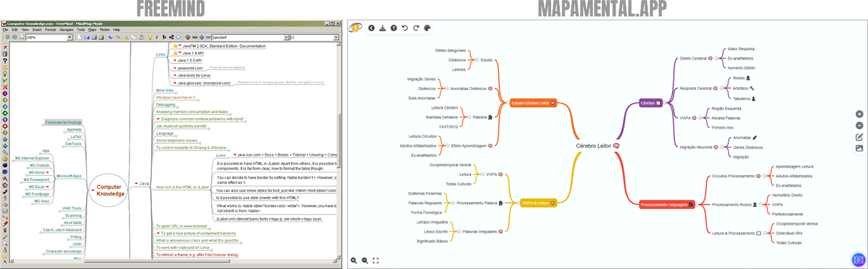This screenshot has width=868, height=269.
Task: Collapse the Processamento Linguagem branch
Action: (697, 204)
